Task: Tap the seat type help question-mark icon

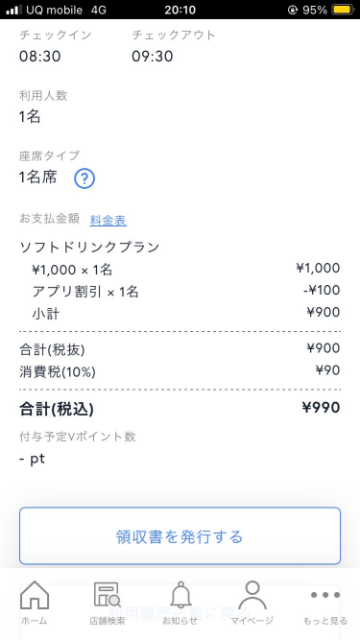Action: click(x=84, y=178)
